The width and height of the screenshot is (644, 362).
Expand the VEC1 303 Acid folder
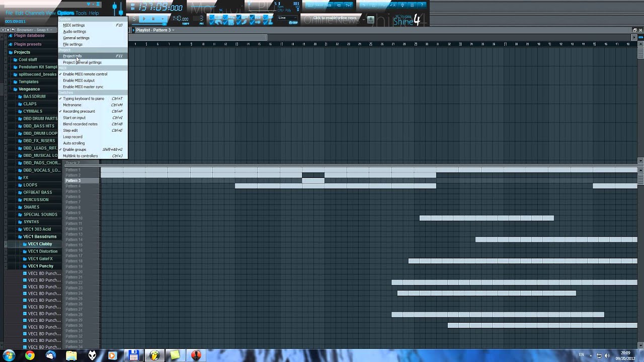[x=37, y=229]
